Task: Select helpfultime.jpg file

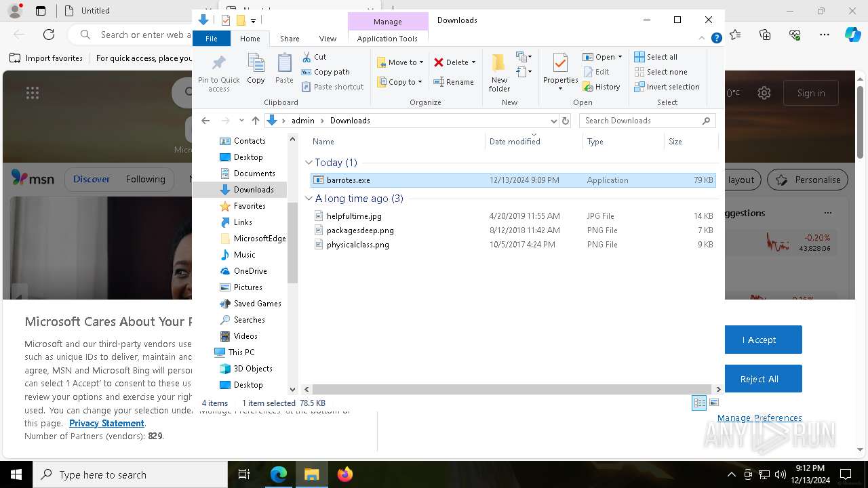Action: coord(513,216)
